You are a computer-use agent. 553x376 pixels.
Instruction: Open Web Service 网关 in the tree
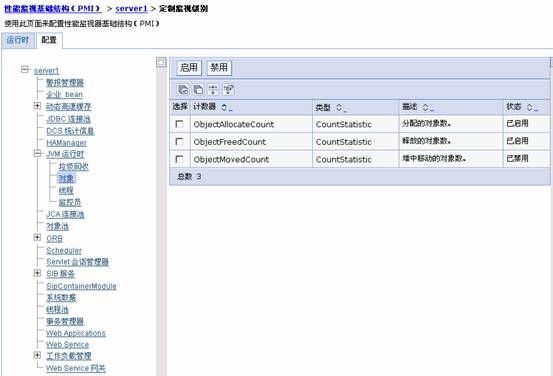point(76,368)
